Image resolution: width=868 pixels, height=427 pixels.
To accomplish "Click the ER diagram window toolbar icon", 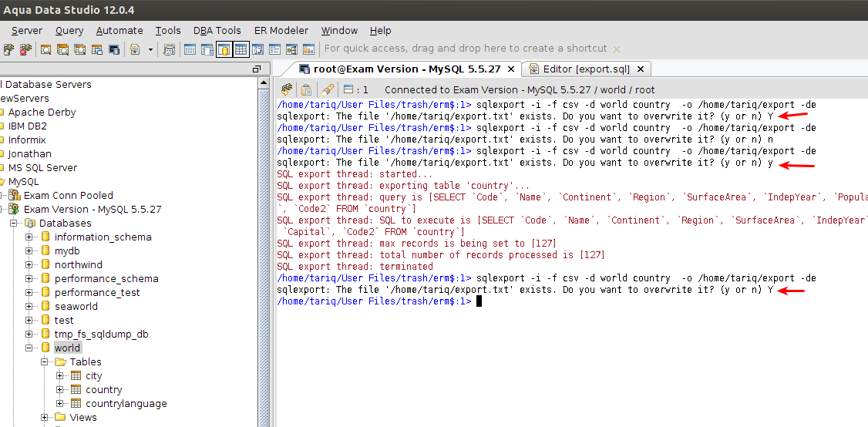I will 291,49.
